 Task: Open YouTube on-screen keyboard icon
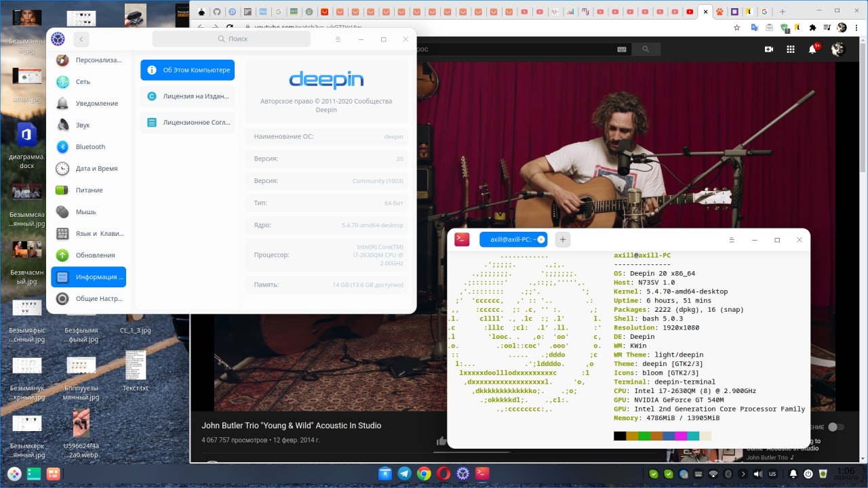coord(622,49)
